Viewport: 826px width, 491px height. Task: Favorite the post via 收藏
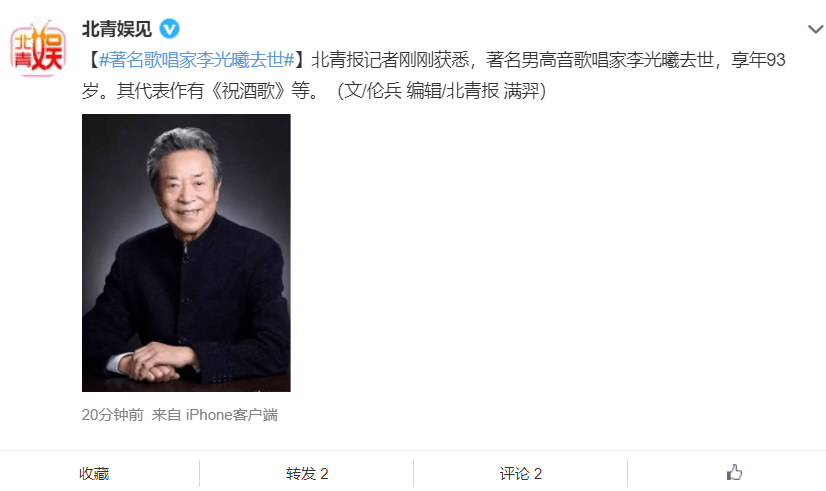tap(94, 474)
